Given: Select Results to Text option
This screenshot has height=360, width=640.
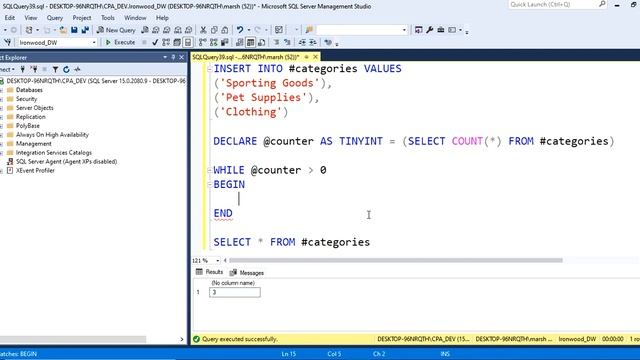Looking at the screenshot, I should tap(240, 42).
